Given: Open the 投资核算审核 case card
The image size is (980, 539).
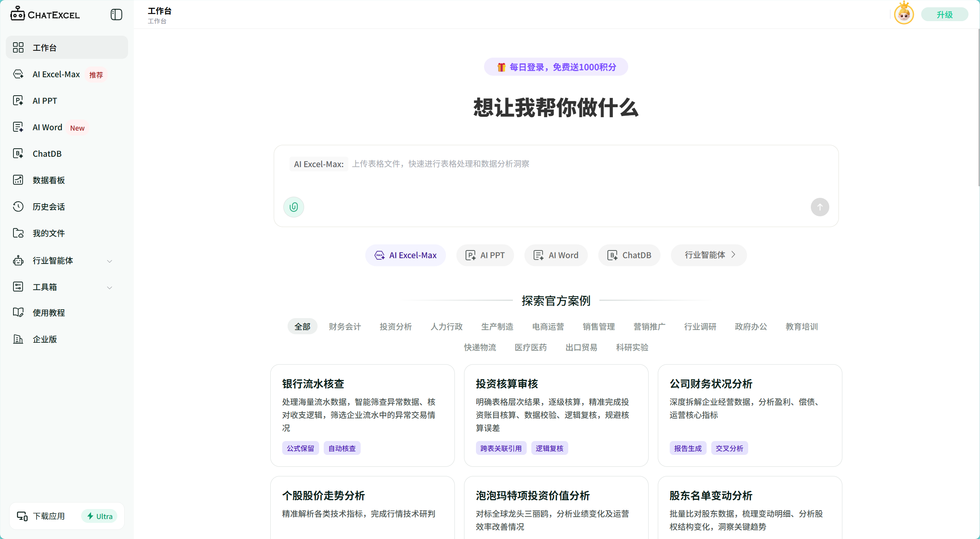Looking at the screenshot, I should (556, 415).
